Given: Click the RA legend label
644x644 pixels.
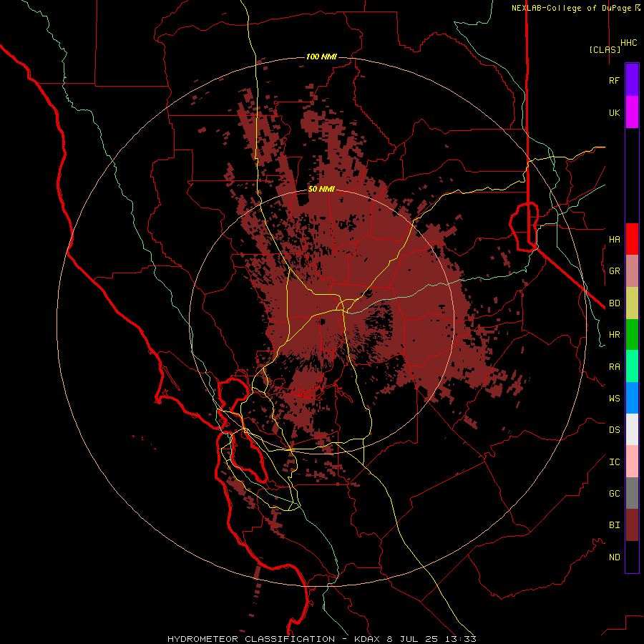Looking at the screenshot, I should click(615, 367).
